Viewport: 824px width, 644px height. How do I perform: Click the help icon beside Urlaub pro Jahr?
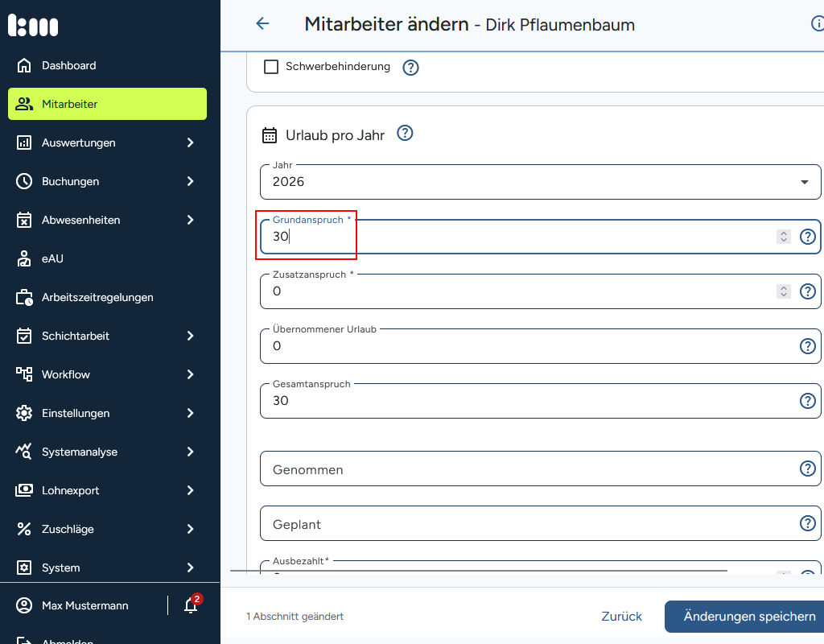click(405, 134)
